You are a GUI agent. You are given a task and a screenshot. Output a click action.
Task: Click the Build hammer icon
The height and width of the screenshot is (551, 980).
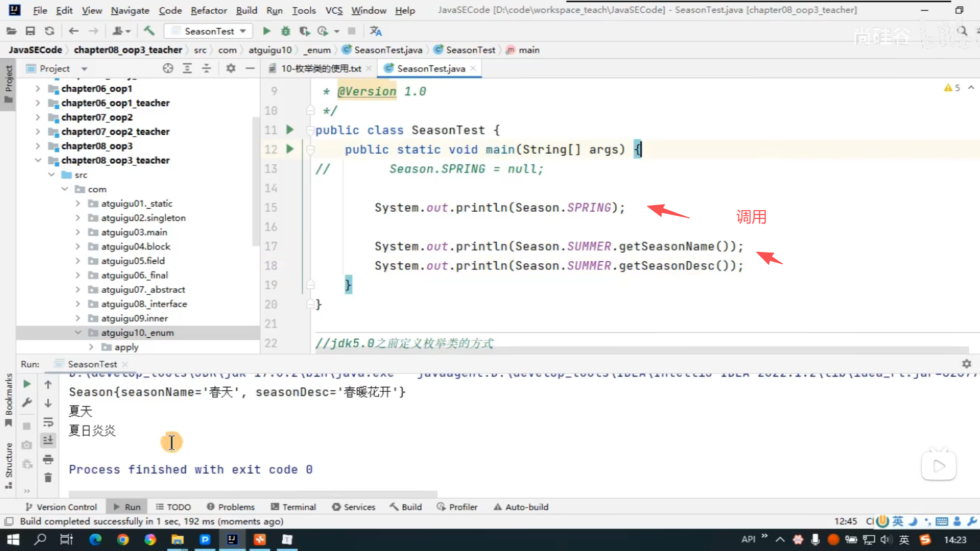pyautogui.click(x=149, y=31)
